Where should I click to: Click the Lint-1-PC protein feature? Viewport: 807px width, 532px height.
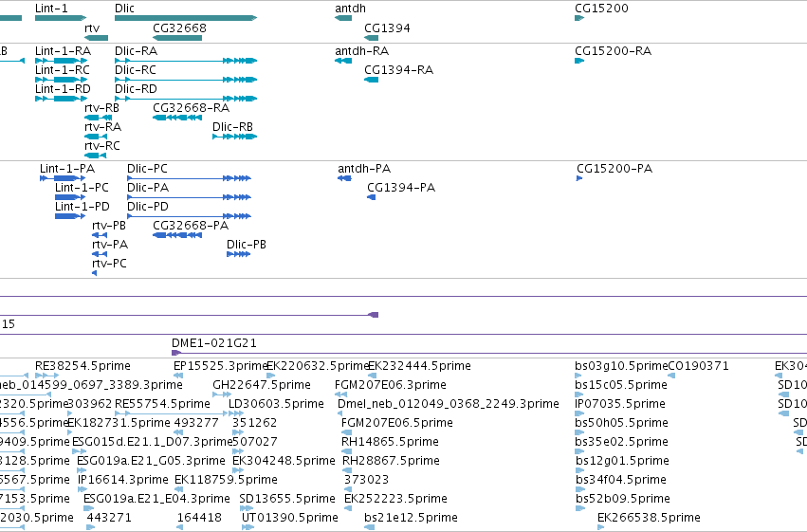(70, 197)
